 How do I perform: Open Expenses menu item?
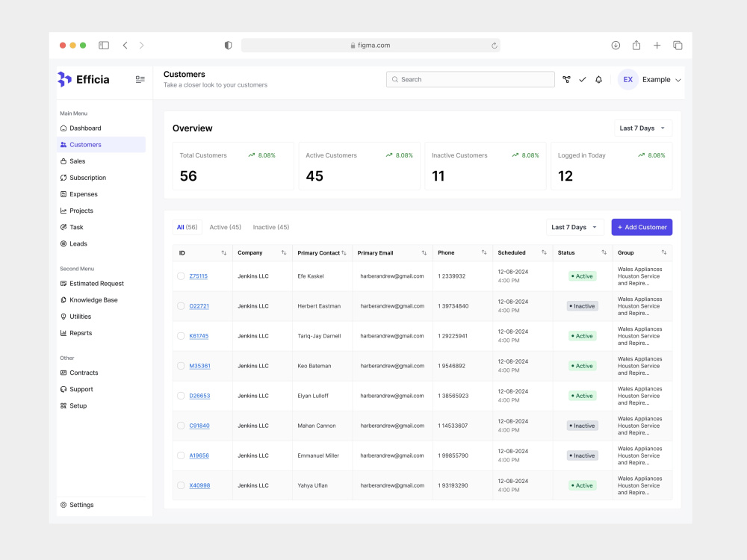(101, 194)
